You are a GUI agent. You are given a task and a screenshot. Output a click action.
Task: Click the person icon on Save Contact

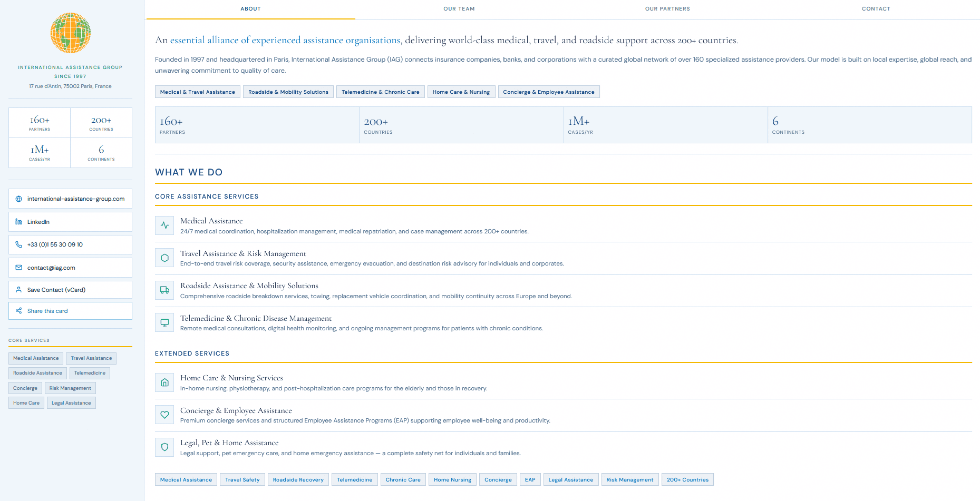[x=18, y=290]
